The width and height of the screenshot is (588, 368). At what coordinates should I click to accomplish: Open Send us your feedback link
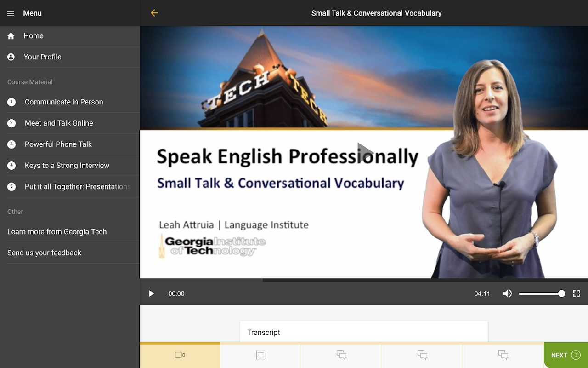point(70,253)
